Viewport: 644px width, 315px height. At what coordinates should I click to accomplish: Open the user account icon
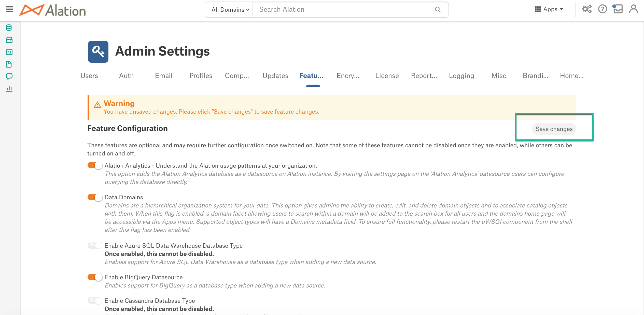pyautogui.click(x=634, y=9)
